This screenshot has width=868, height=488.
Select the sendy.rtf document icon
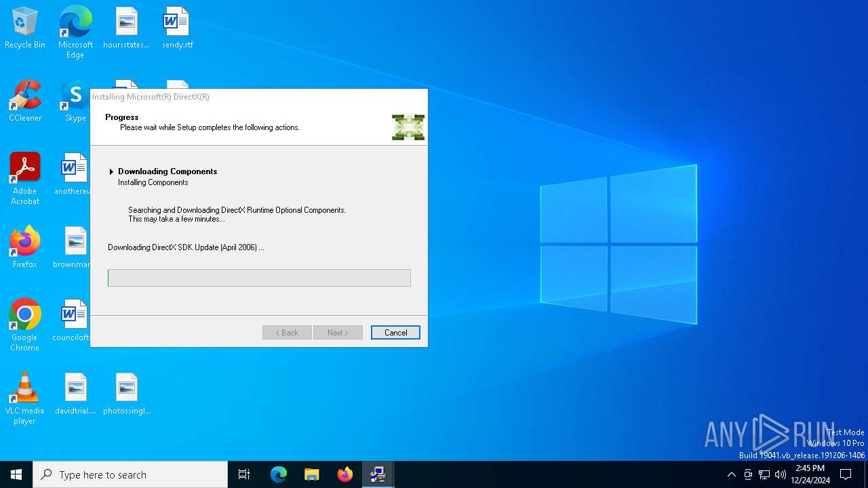click(x=177, y=28)
